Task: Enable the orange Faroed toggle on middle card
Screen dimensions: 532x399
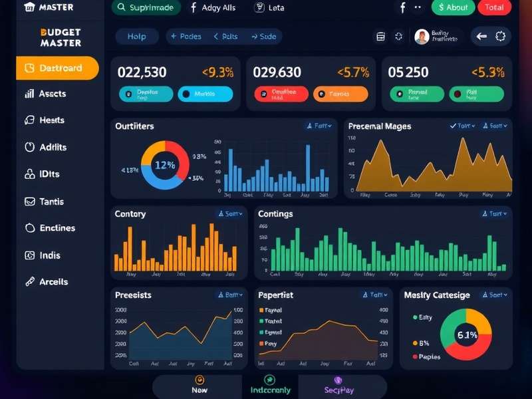Action: click(x=340, y=94)
